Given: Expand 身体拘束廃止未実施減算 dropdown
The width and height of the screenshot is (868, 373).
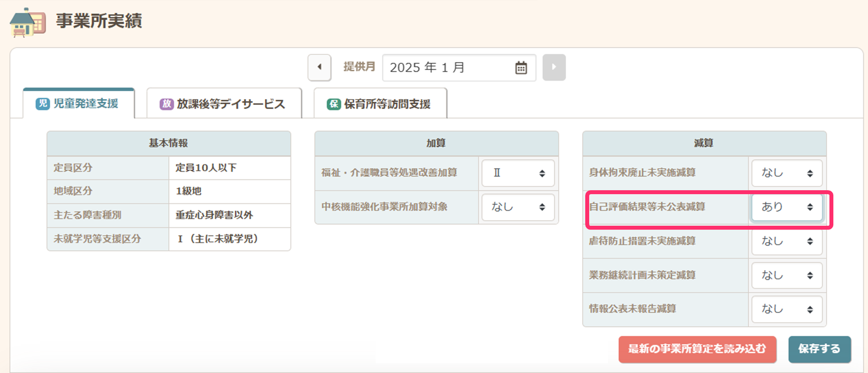Looking at the screenshot, I should click(786, 173).
